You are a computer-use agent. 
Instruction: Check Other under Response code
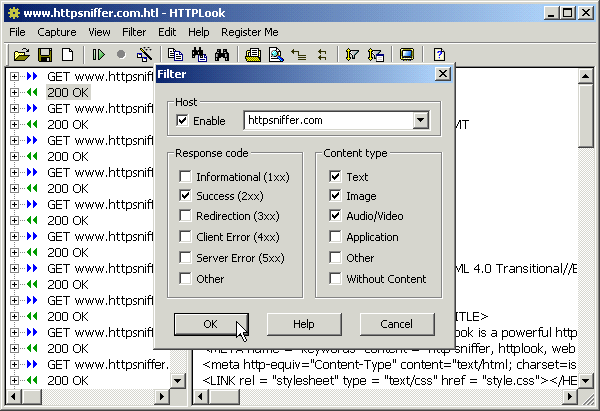(x=185, y=279)
